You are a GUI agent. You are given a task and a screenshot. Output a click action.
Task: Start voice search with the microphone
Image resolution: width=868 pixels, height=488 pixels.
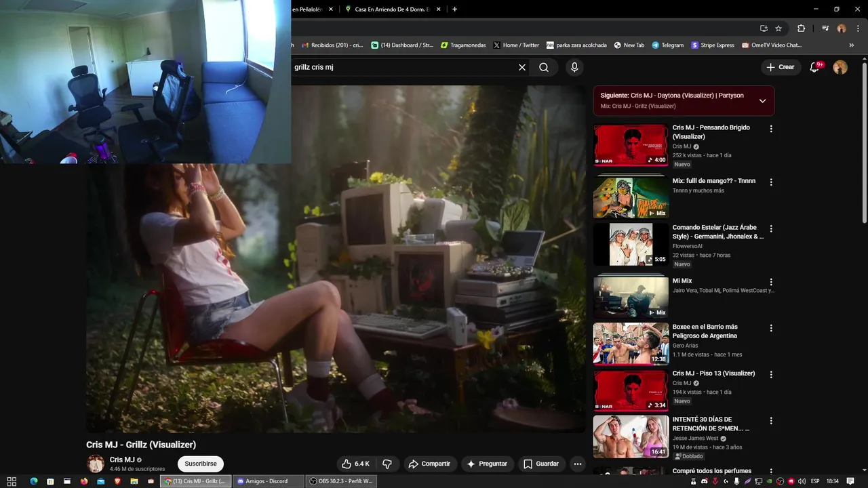click(574, 67)
